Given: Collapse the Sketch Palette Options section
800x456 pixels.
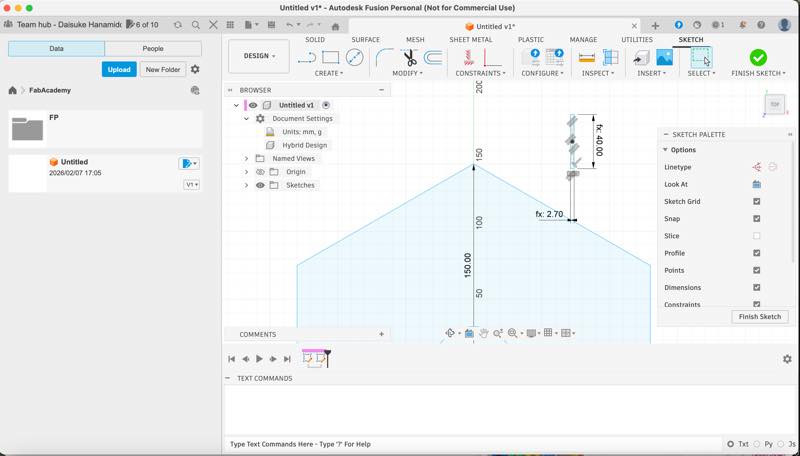Looking at the screenshot, I should tap(665, 150).
